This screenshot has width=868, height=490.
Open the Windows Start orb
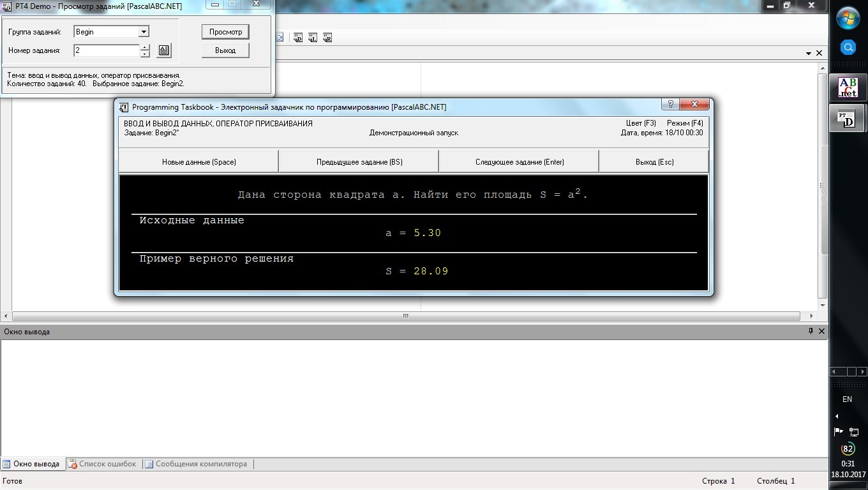pos(848,19)
